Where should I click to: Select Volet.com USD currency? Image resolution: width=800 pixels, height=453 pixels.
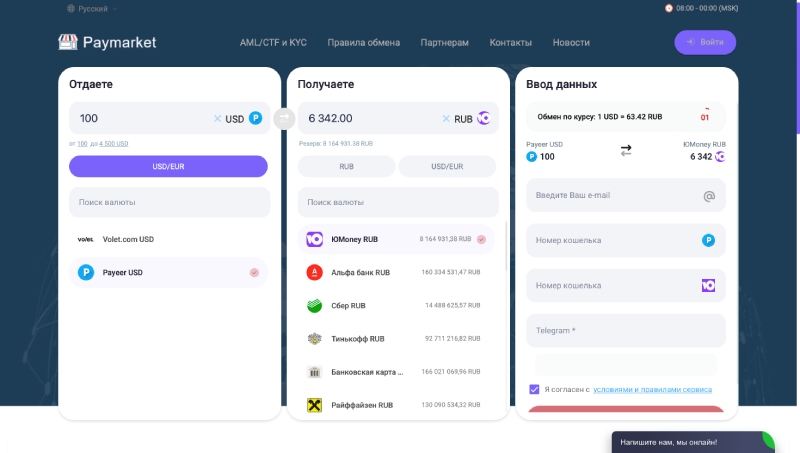click(168, 239)
